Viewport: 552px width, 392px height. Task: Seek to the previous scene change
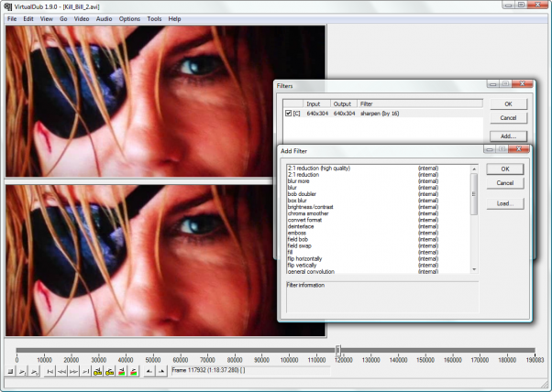pos(122,371)
